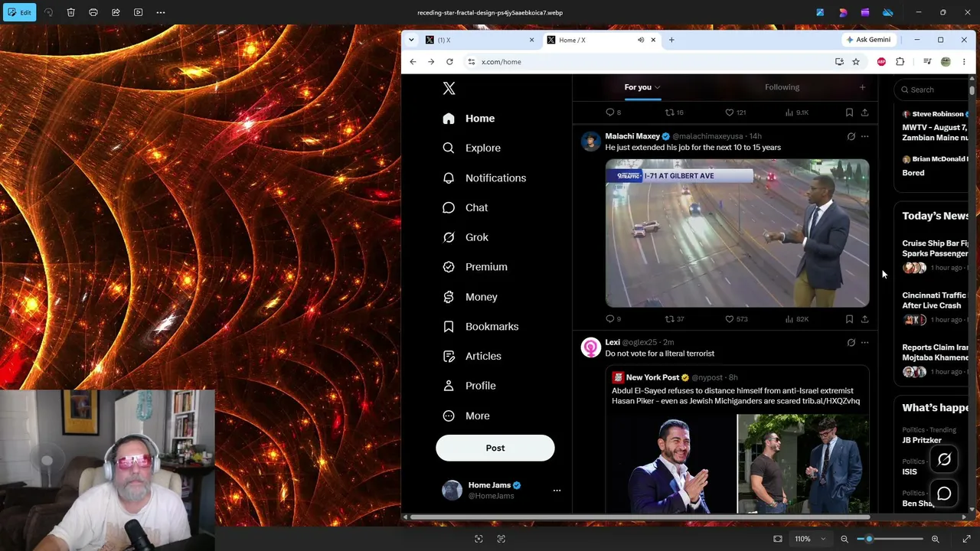Click the trash icon in the Photos toolbar
This screenshot has height=551, width=980.
pyautogui.click(x=70, y=12)
